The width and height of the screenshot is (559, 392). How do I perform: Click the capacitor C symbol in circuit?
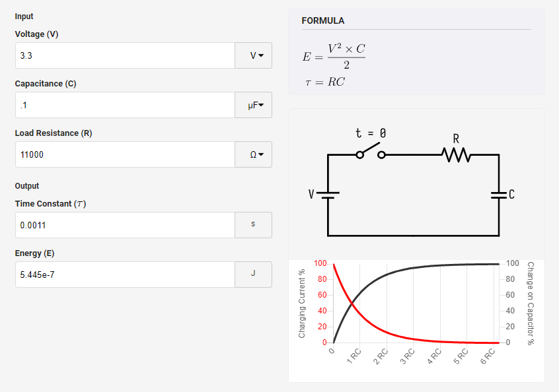(x=499, y=195)
